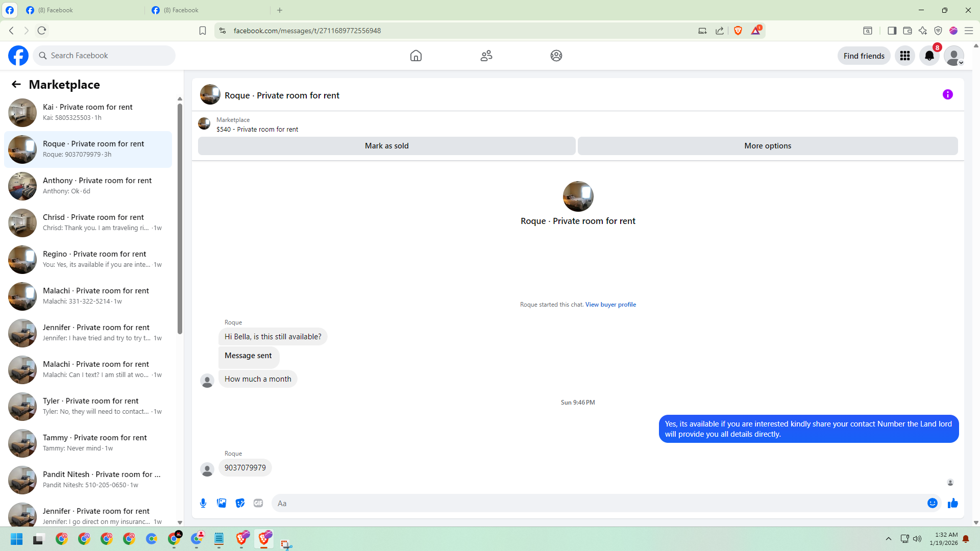The height and width of the screenshot is (551, 980).
Task: Click the Facebook logo home icon
Action: point(18,56)
